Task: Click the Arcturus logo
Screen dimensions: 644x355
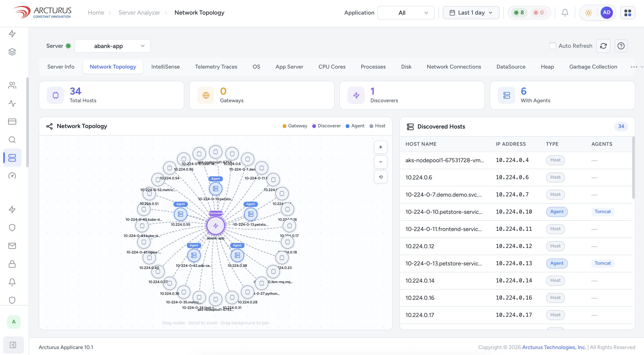Action: (x=42, y=12)
